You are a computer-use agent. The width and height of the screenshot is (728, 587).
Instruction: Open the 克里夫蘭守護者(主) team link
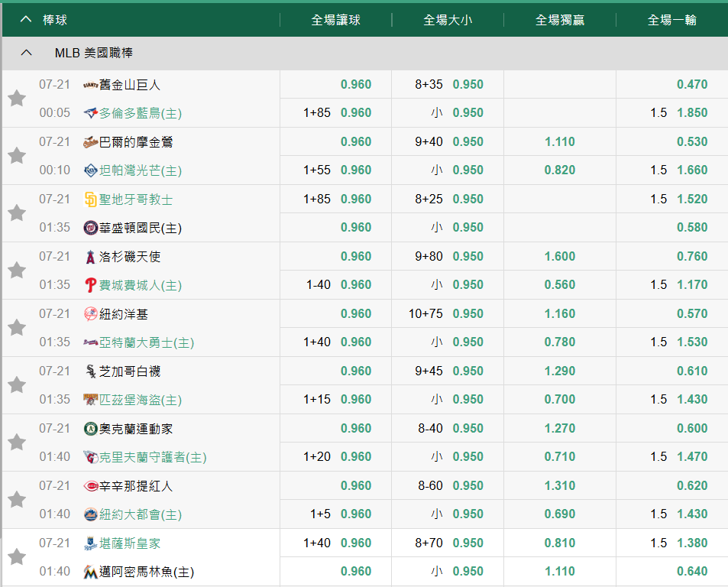pyautogui.click(x=153, y=457)
